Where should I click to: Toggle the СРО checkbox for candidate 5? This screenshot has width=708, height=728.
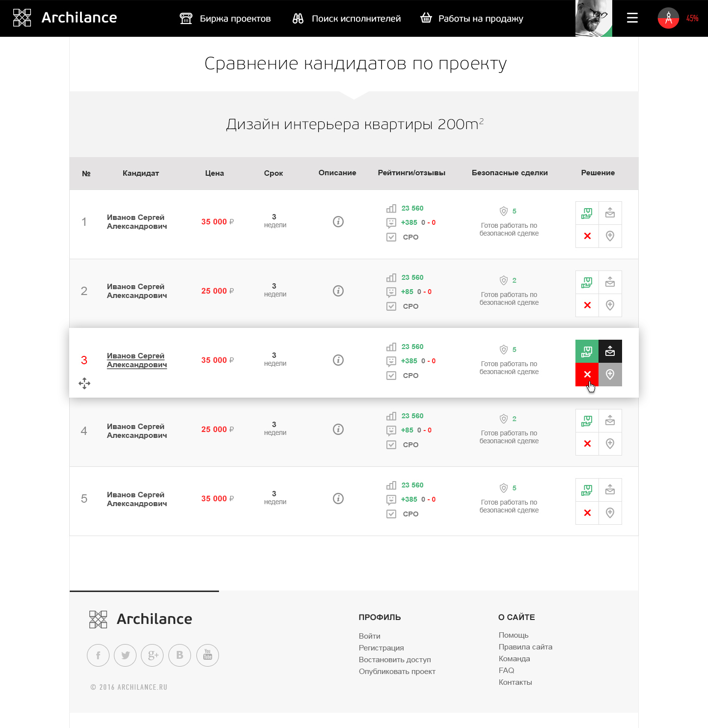tap(391, 514)
